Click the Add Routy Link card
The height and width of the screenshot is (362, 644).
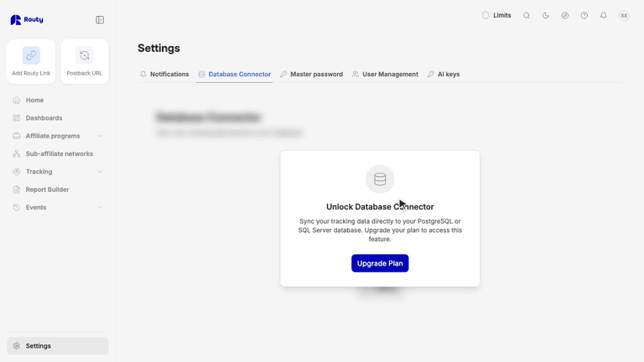point(31,61)
